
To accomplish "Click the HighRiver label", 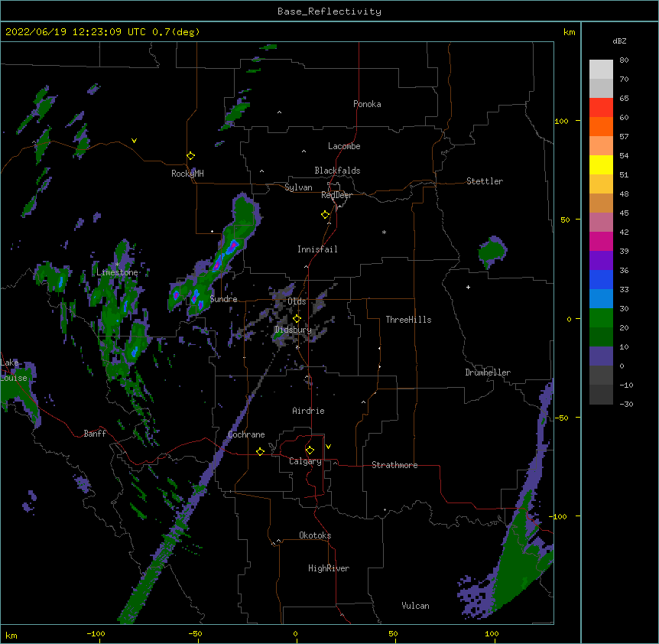I will click(329, 568).
